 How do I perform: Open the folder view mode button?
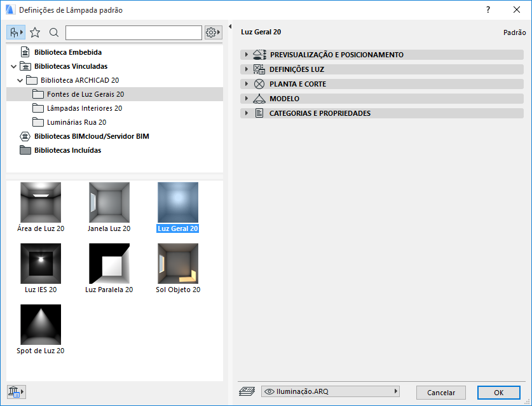pyautogui.click(x=16, y=32)
